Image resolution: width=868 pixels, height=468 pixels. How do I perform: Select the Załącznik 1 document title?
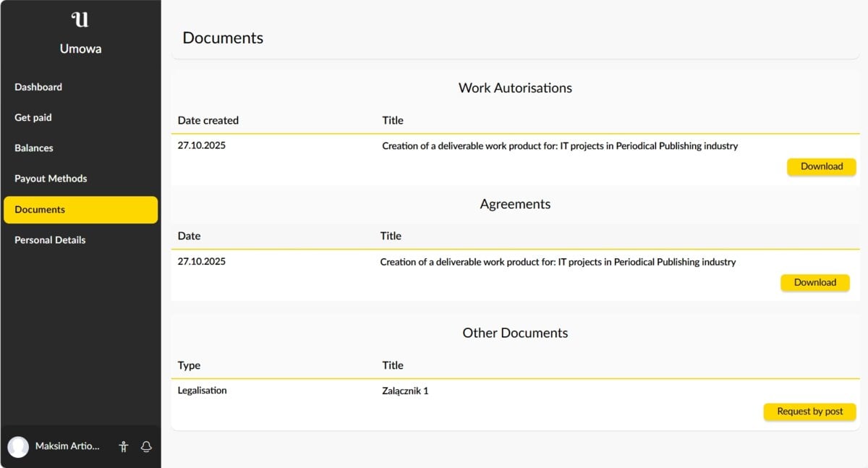[x=405, y=391]
